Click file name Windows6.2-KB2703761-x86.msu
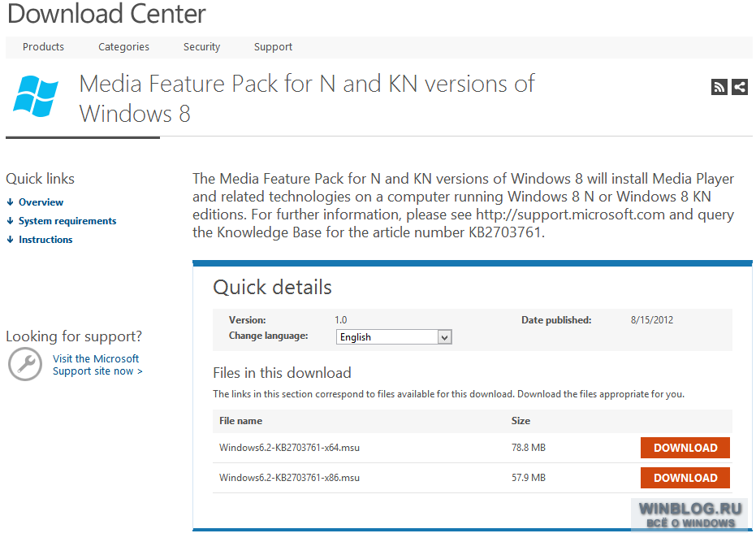756x542 pixels. (289, 477)
